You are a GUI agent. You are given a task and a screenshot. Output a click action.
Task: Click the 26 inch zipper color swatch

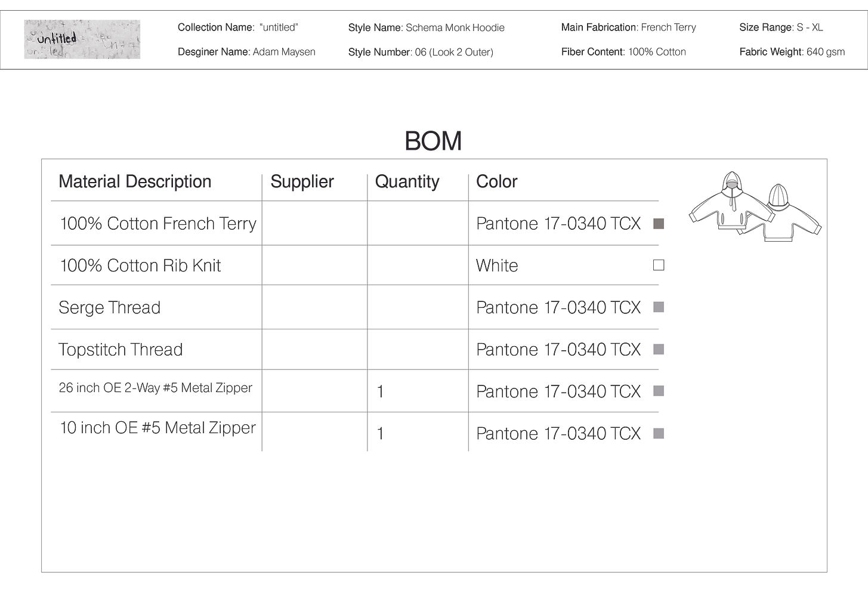pos(659,391)
